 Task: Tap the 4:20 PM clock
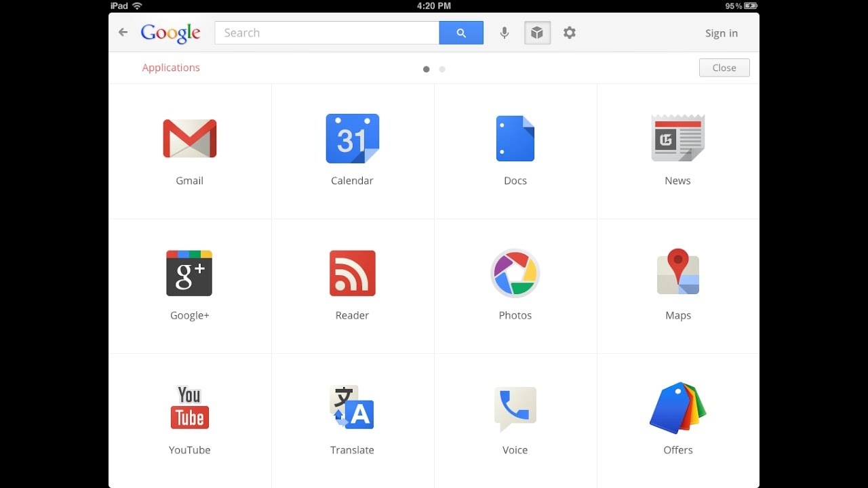point(434,5)
